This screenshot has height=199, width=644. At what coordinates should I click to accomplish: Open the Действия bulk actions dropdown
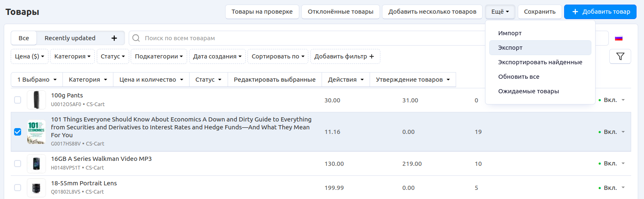346,80
